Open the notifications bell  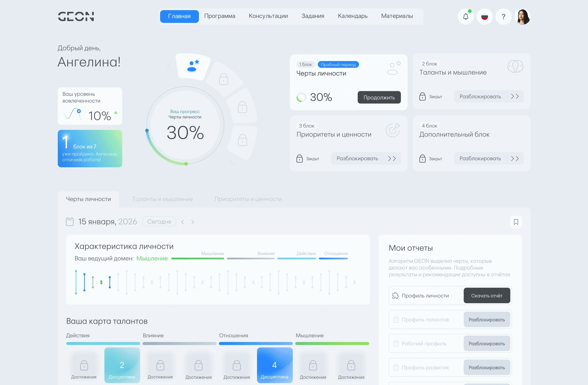465,17
